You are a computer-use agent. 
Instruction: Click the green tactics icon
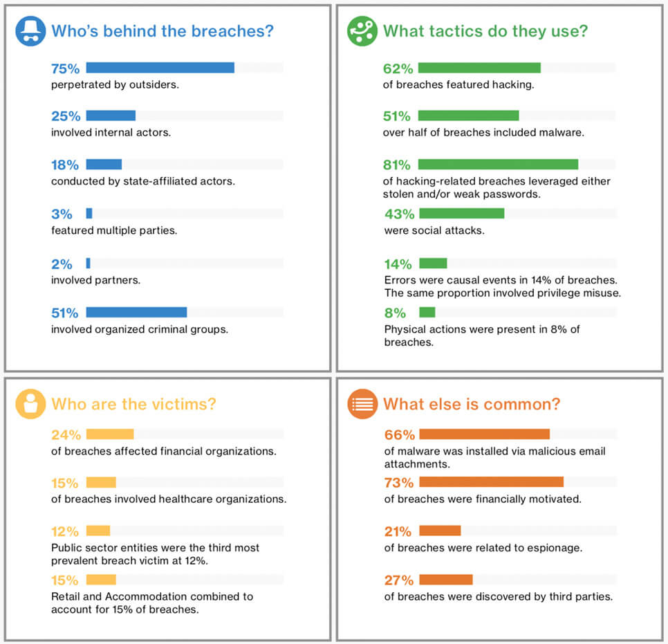[x=362, y=32]
